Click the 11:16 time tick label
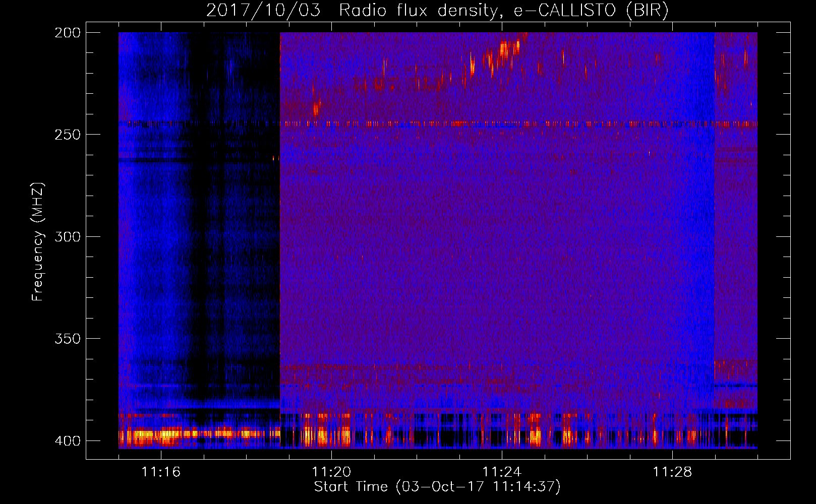Viewport: 816px width, 504px height. (161, 472)
